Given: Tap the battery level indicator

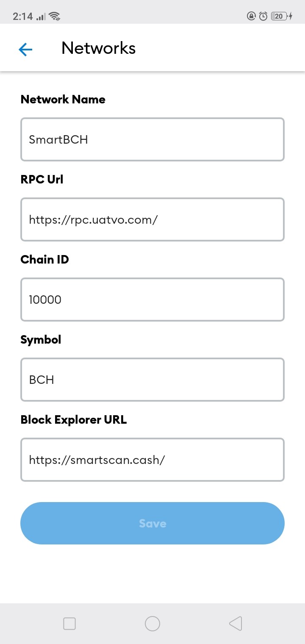Looking at the screenshot, I should tap(281, 17).
